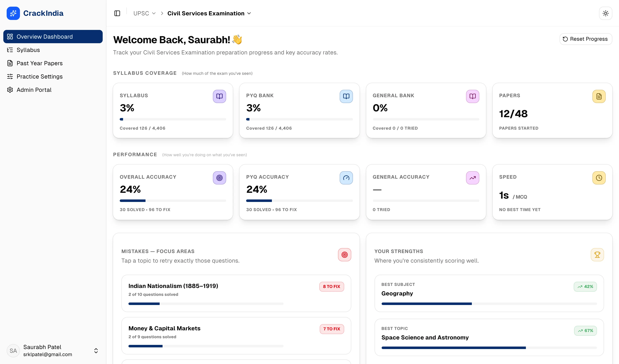Toggle the sidebar panel icon

point(117,13)
